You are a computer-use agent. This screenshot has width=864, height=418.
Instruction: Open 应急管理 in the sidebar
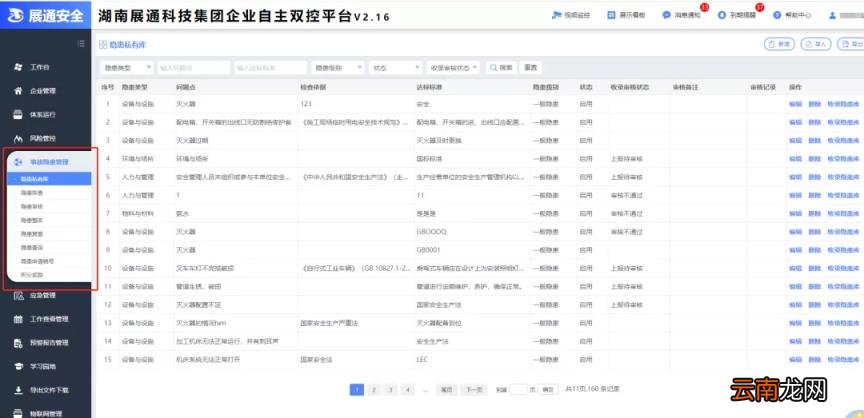[x=42, y=295]
